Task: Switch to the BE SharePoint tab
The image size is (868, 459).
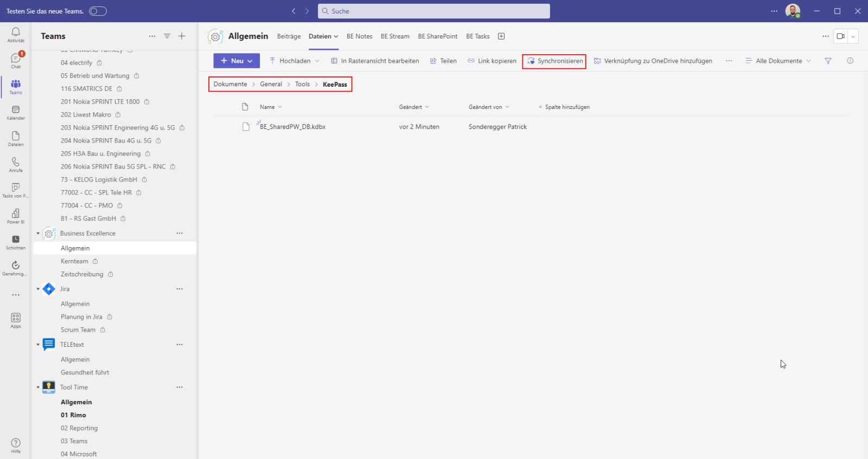Action: [438, 36]
